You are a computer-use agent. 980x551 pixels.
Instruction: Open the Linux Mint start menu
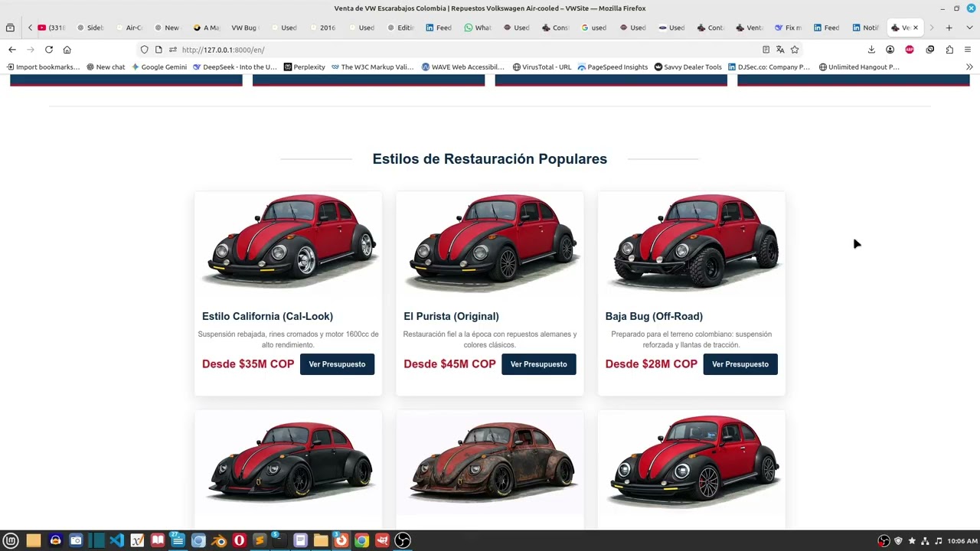11,541
